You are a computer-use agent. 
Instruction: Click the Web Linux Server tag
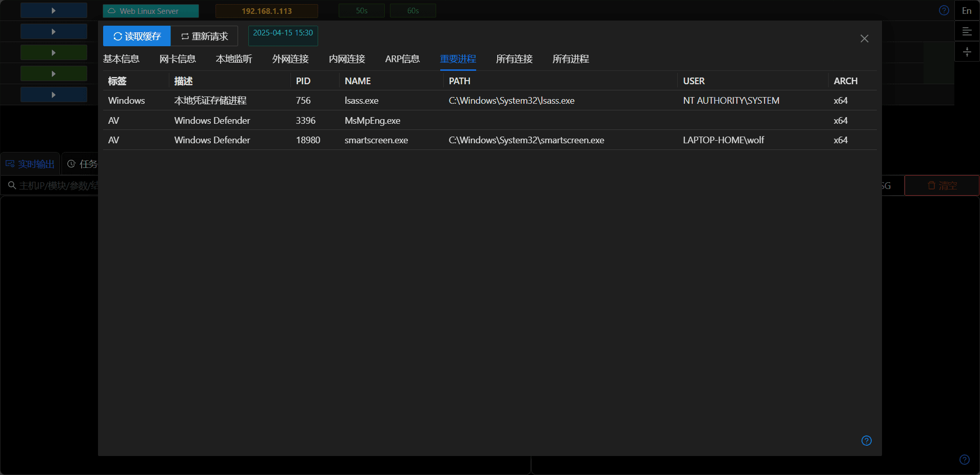150,11
